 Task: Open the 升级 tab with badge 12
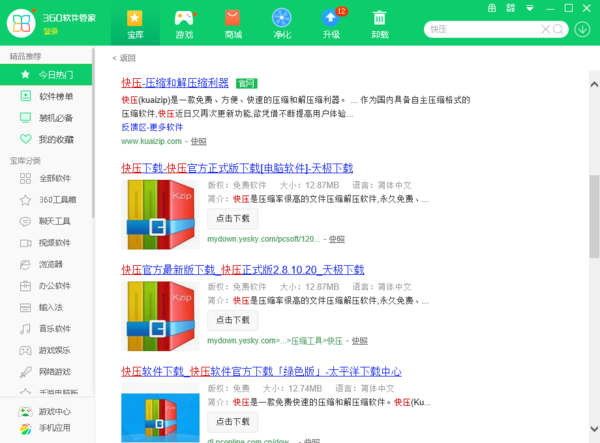pyautogui.click(x=331, y=24)
